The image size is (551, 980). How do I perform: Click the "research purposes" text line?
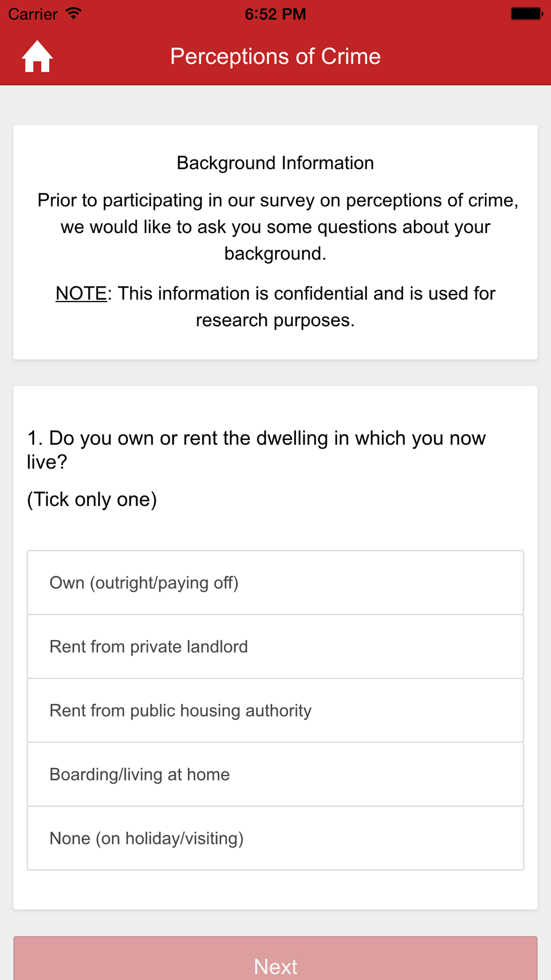[x=275, y=320]
